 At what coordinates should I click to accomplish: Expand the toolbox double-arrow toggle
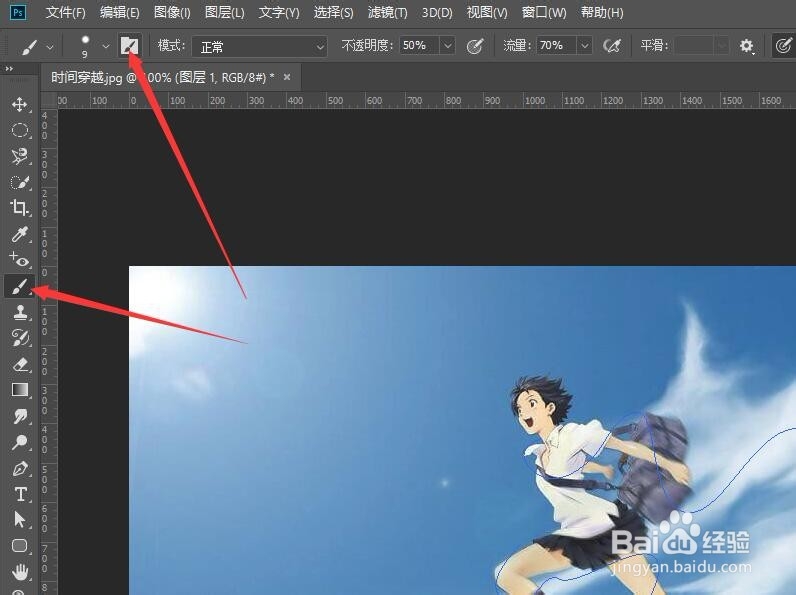click(9, 69)
